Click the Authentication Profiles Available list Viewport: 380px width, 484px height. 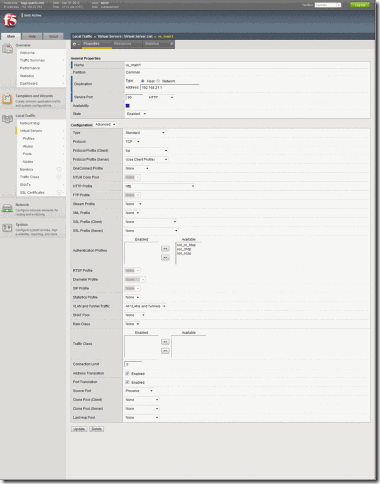point(189,253)
